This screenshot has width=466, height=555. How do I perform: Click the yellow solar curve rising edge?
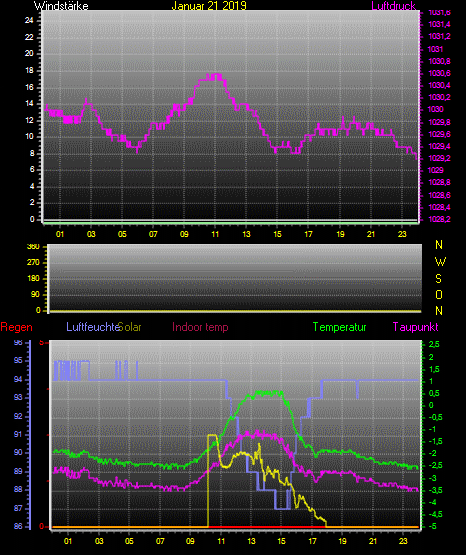click(208, 481)
